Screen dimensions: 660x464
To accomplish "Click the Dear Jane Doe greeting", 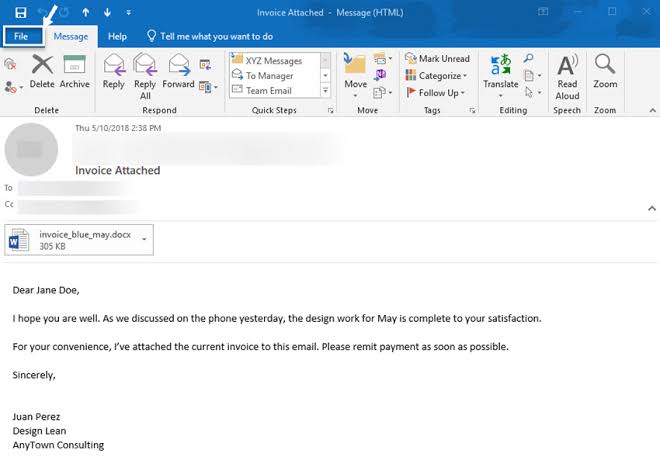I will 46,290.
